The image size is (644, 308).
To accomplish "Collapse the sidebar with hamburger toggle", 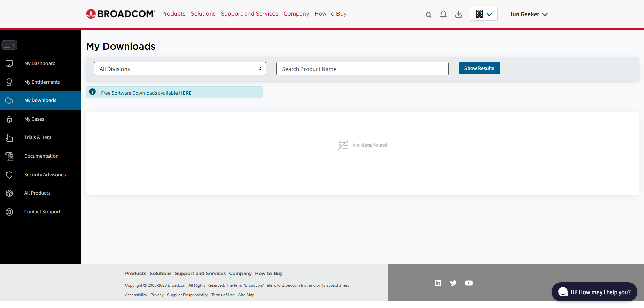I will pyautogui.click(x=9, y=45).
